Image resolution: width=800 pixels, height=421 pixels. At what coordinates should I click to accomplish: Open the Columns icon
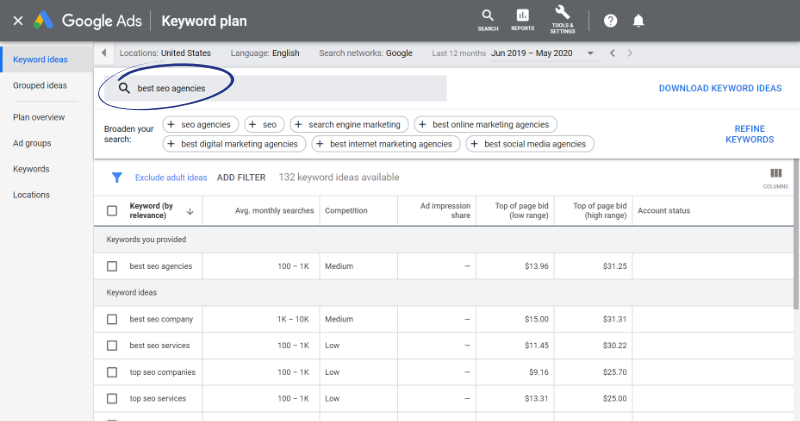(x=775, y=176)
